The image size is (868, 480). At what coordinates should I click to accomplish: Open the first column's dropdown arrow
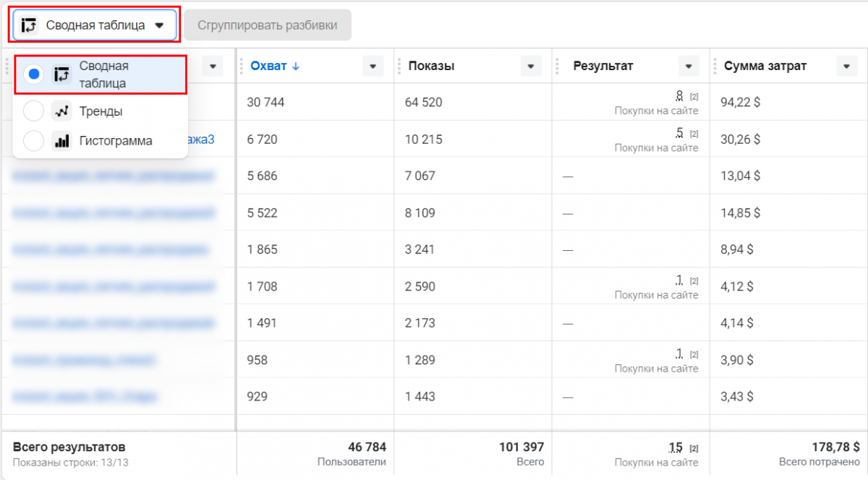213,66
